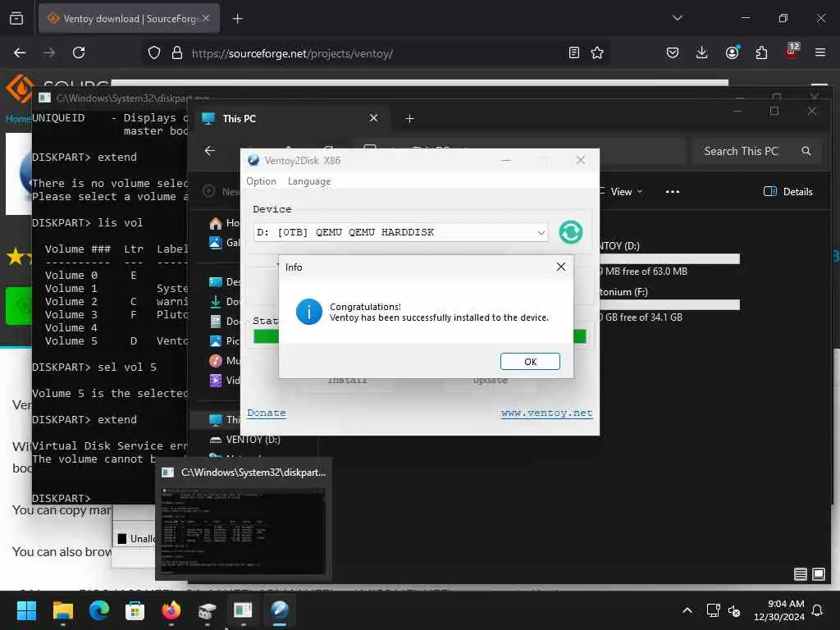Toggle the Details pane in Explorer

coord(788,192)
